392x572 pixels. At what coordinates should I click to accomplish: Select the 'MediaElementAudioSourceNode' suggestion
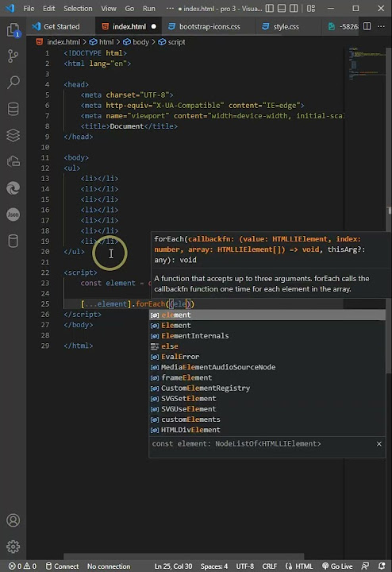point(267,367)
